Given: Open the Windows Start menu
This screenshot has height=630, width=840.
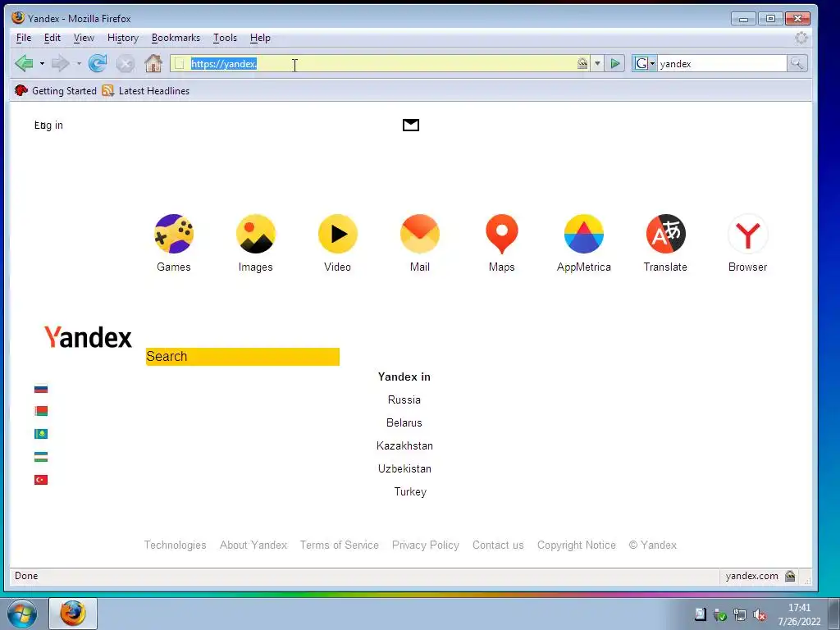Looking at the screenshot, I should click(x=22, y=614).
